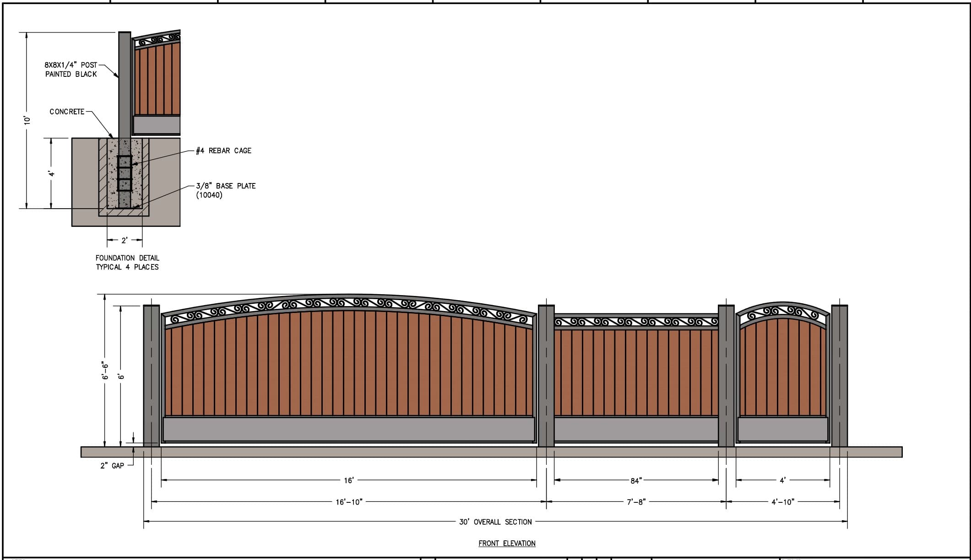Select the 84" panel width dimension

tap(636, 480)
